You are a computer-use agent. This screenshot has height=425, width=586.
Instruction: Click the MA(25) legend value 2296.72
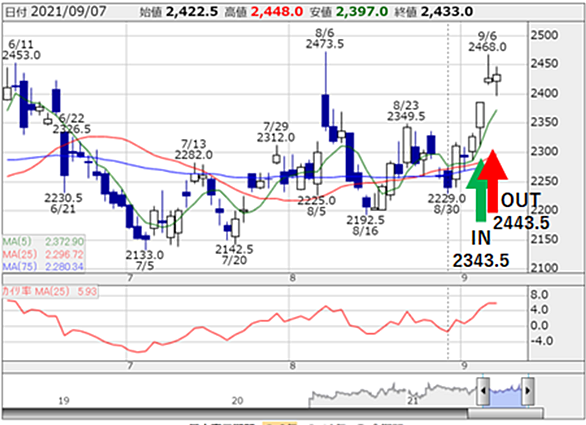pyautogui.click(x=65, y=254)
